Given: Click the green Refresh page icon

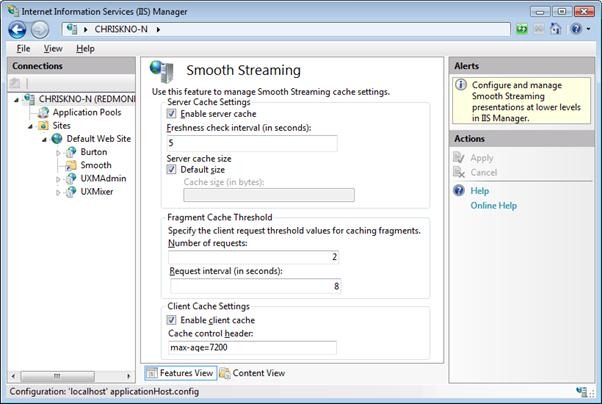Looking at the screenshot, I should click(x=521, y=29).
